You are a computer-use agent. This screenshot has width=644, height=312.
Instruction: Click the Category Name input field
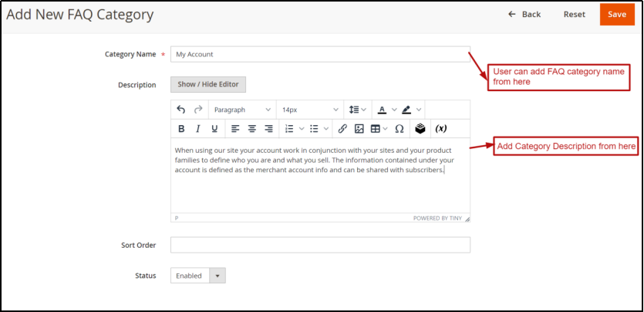pyautogui.click(x=320, y=54)
